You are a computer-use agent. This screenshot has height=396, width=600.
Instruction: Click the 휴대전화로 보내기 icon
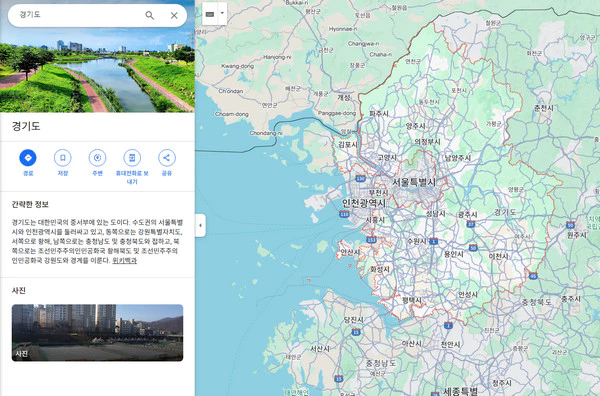(132, 158)
